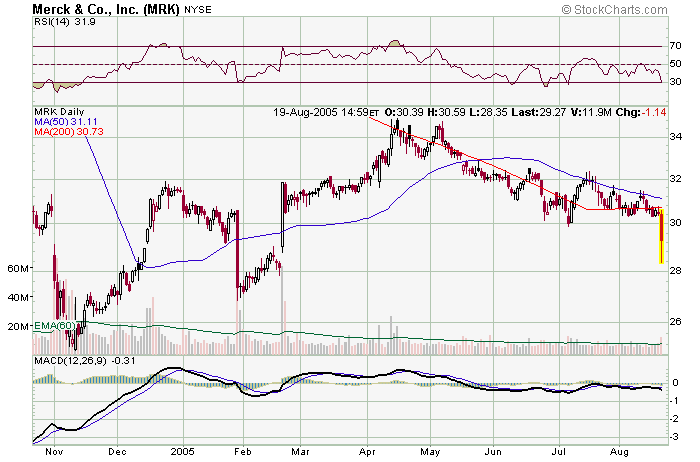The width and height of the screenshot is (700, 462).
Task: Click the Jun label on time axis
Action: (x=493, y=452)
